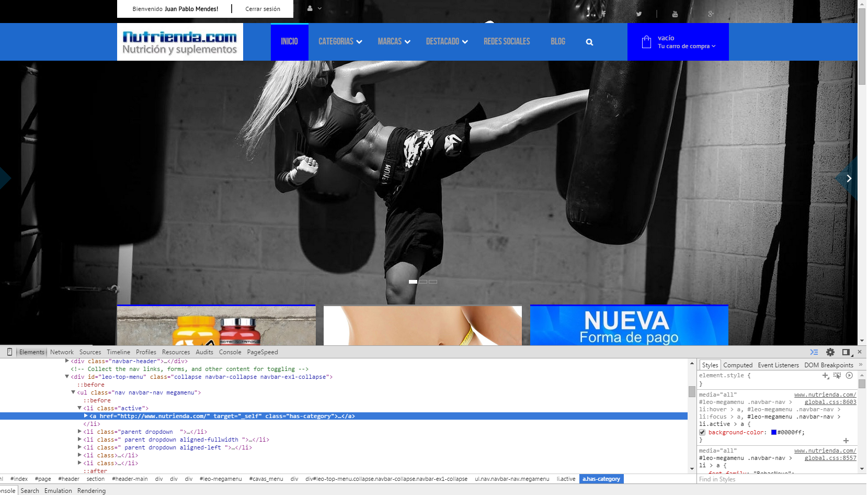Open the PageSpeed tab
The height and width of the screenshot is (495, 868).
[262, 352]
